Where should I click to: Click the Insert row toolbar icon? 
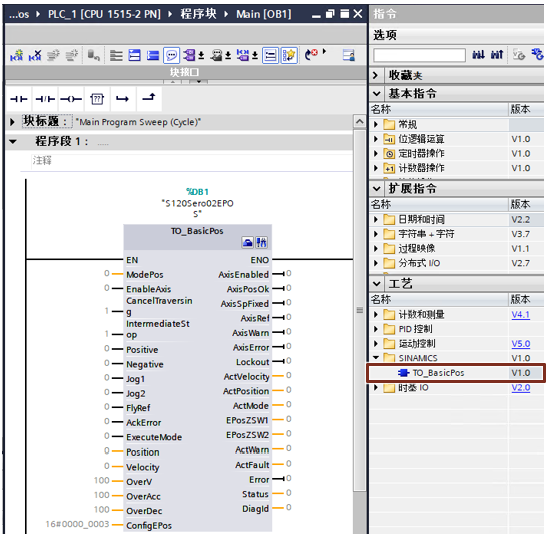point(53,55)
